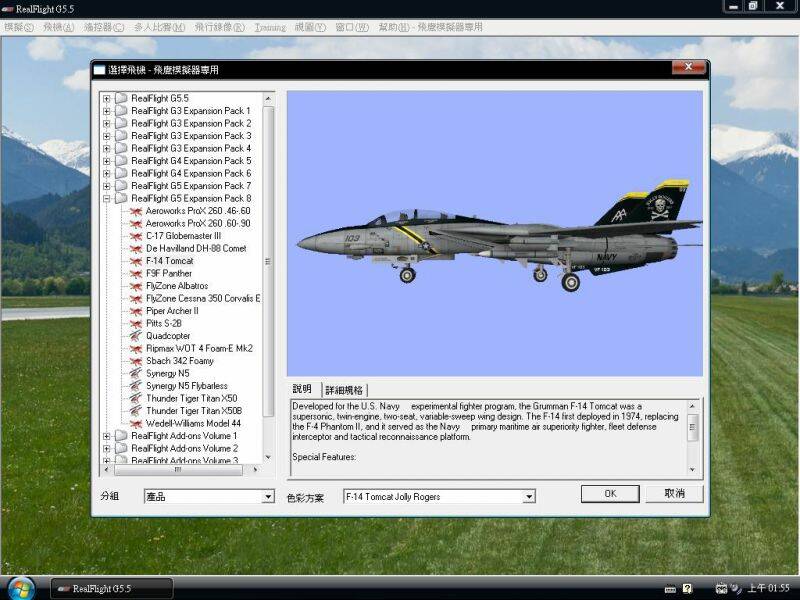Image resolution: width=800 pixels, height=600 pixels.
Task: Click the airplane icon beside F-14 Tomcat
Action: coord(136,261)
